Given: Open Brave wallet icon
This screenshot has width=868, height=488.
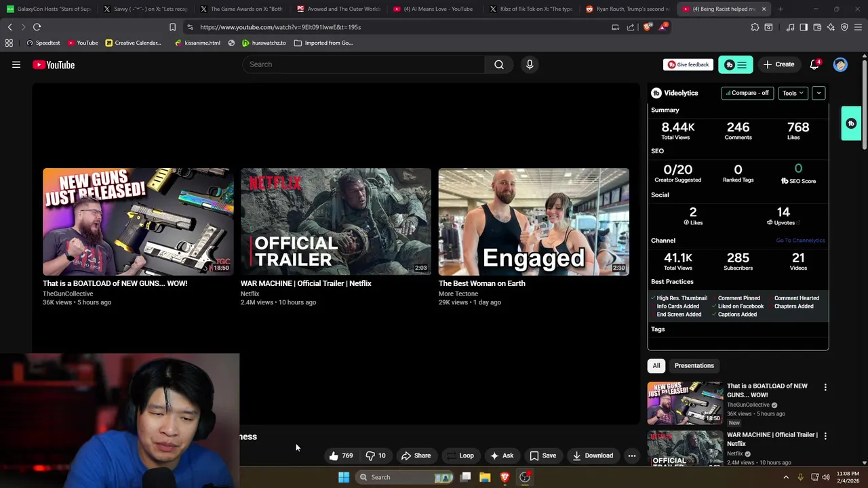Looking at the screenshot, I should [817, 27].
